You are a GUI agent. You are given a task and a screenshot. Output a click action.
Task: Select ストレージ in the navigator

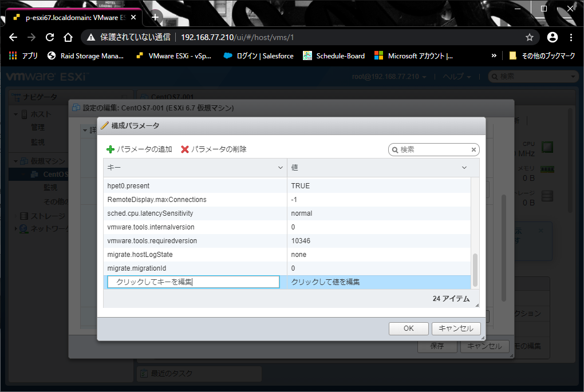coord(48,216)
